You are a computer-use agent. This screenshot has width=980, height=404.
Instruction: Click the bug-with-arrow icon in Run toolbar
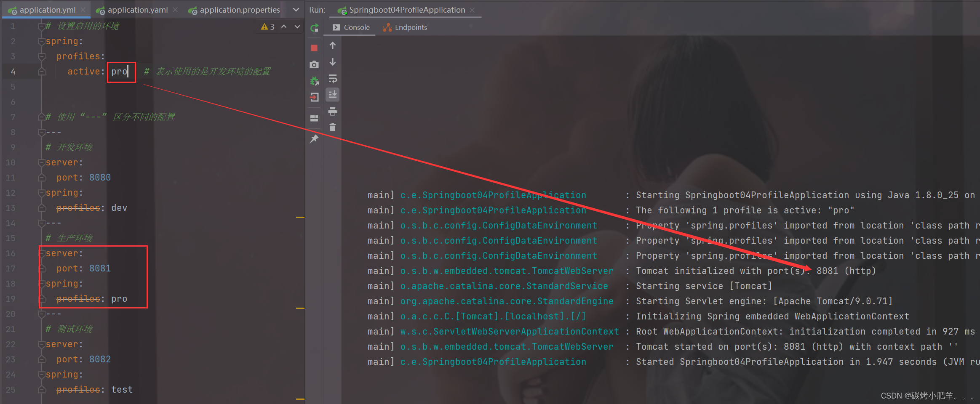point(314,81)
